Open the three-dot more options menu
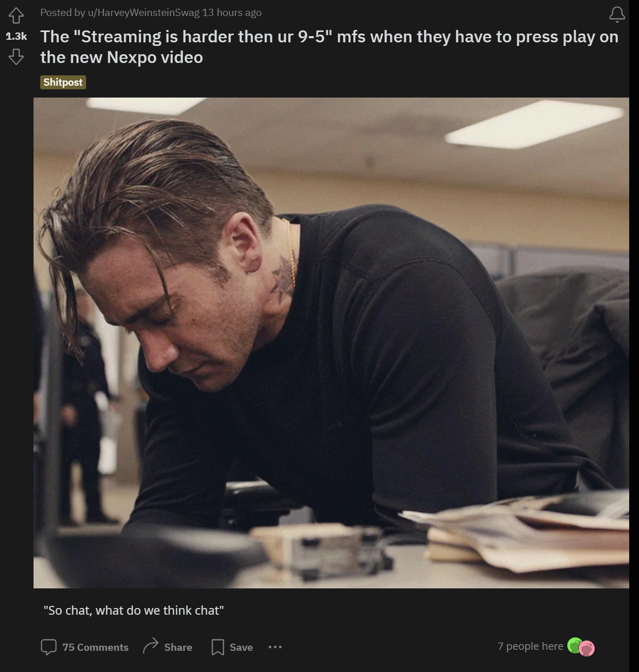 pyautogui.click(x=275, y=647)
